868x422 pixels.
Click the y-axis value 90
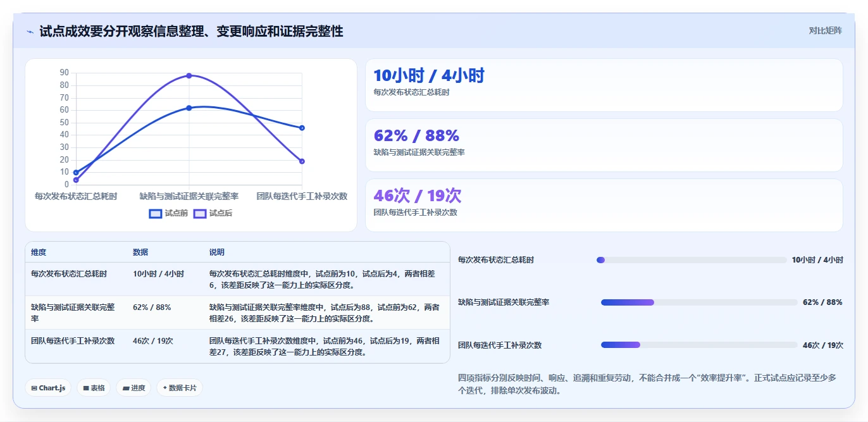[64, 73]
